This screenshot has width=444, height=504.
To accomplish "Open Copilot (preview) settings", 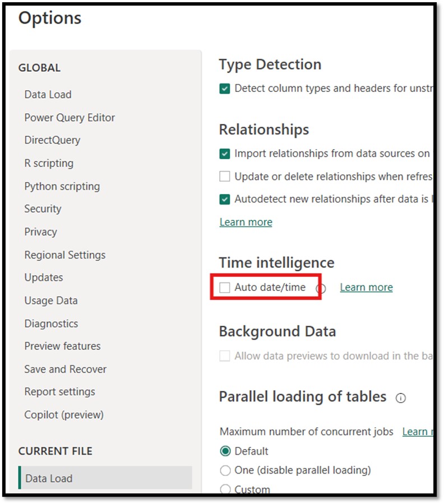I will point(64,415).
